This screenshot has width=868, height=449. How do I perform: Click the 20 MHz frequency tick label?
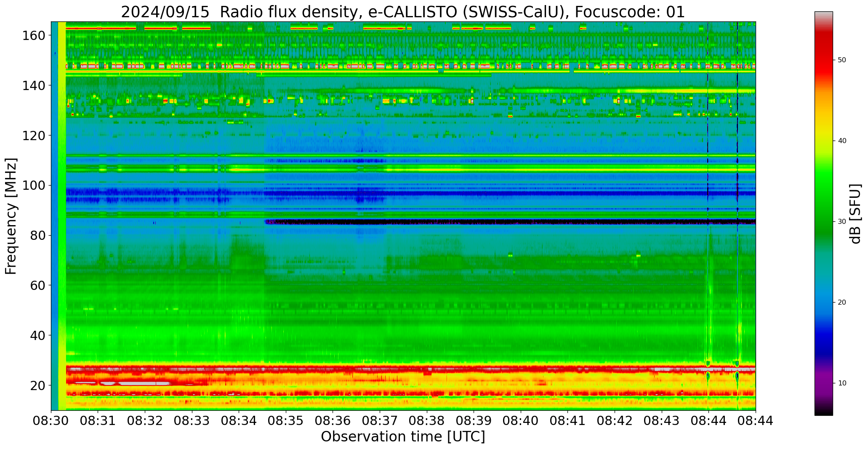pyautogui.click(x=37, y=385)
